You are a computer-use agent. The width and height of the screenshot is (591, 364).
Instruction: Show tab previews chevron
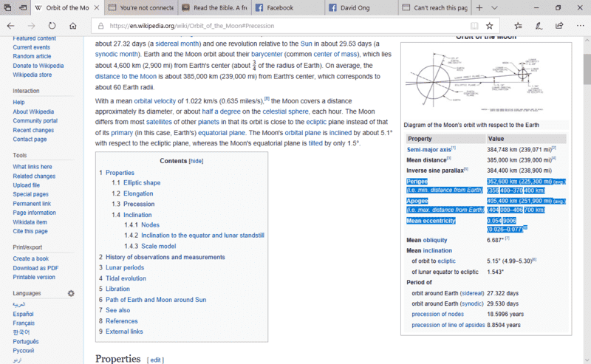494,7
